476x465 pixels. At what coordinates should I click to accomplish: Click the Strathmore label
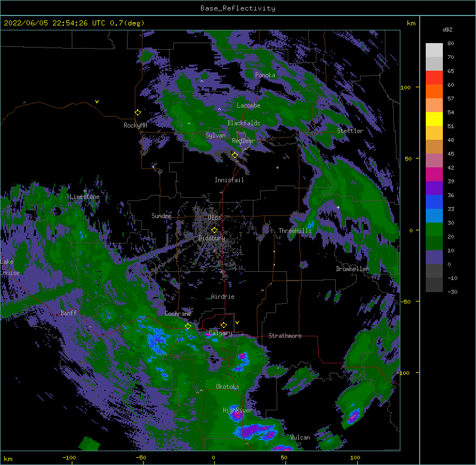pyautogui.click(x=285, y=336)
